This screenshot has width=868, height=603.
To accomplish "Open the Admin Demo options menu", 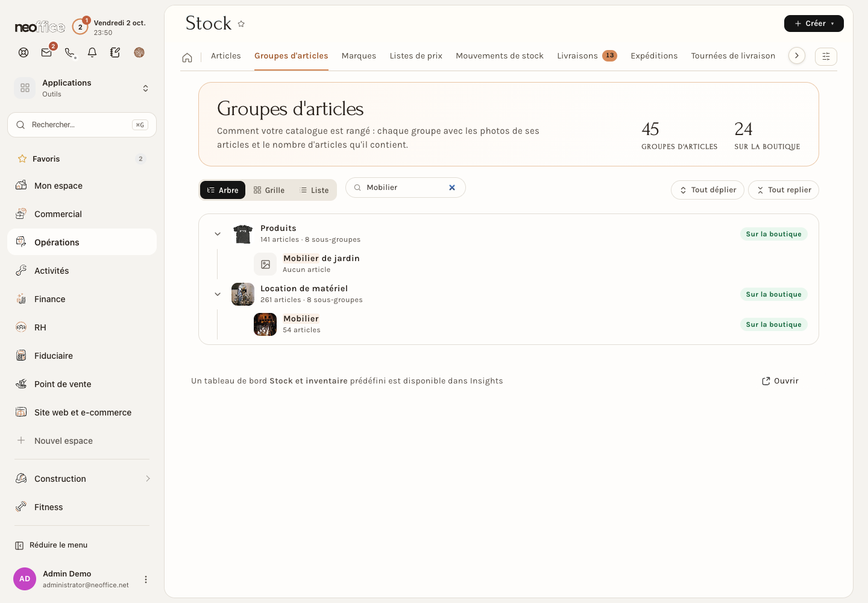I will coord(145,579).
